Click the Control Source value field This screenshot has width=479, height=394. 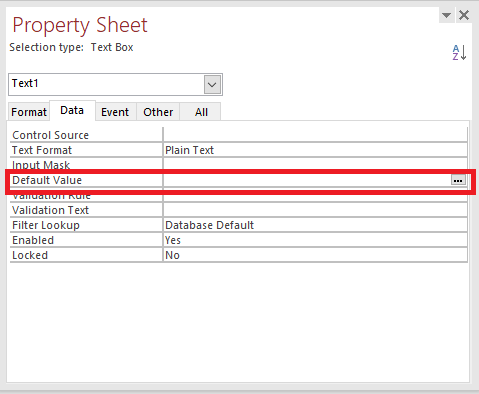pyautogui.click(x=315, y=135)
